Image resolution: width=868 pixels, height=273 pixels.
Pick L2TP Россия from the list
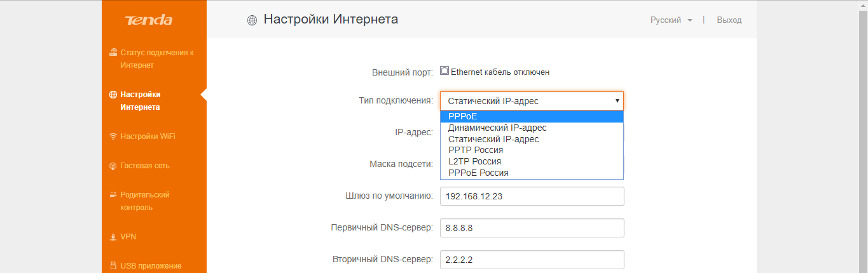click(x=474, y=161)
